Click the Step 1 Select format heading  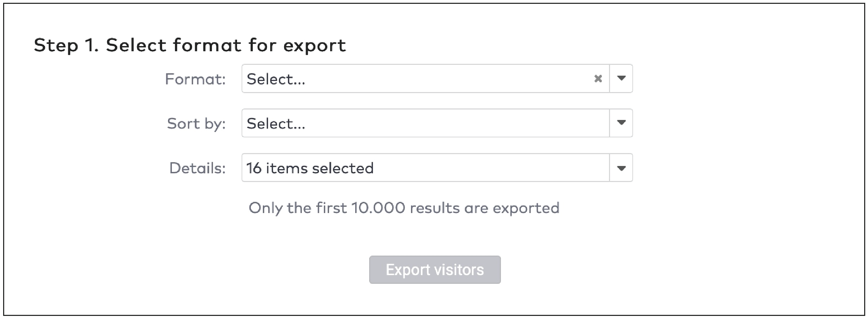click(190, 45)
